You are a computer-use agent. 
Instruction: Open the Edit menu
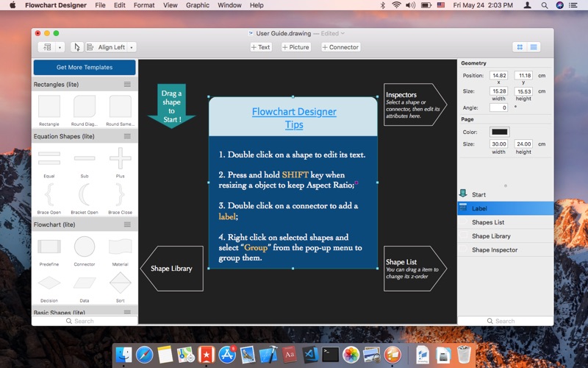click(x=120, y=5)
